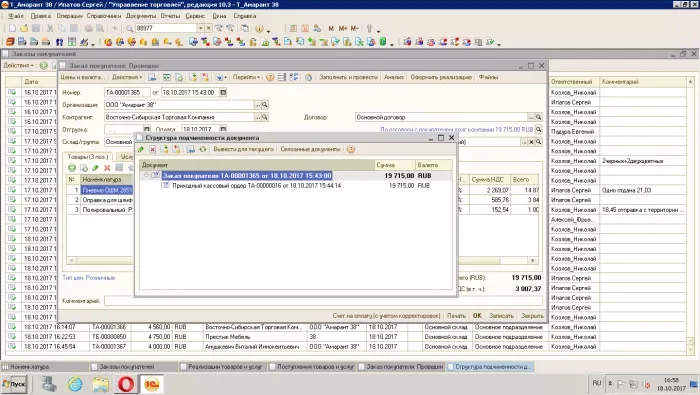
Task: Click the green refresh icon in the structure window toolbar
Action: (203, 149)
